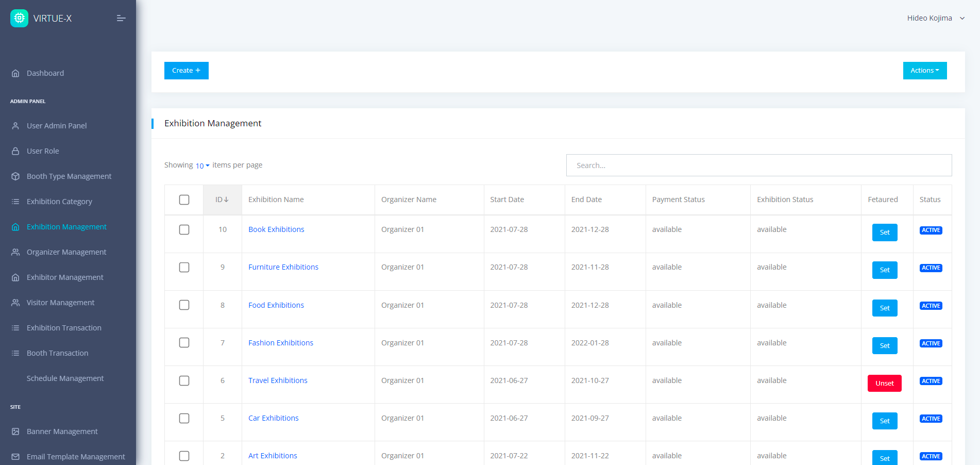Open the Actions dropdown

point(924,71)
